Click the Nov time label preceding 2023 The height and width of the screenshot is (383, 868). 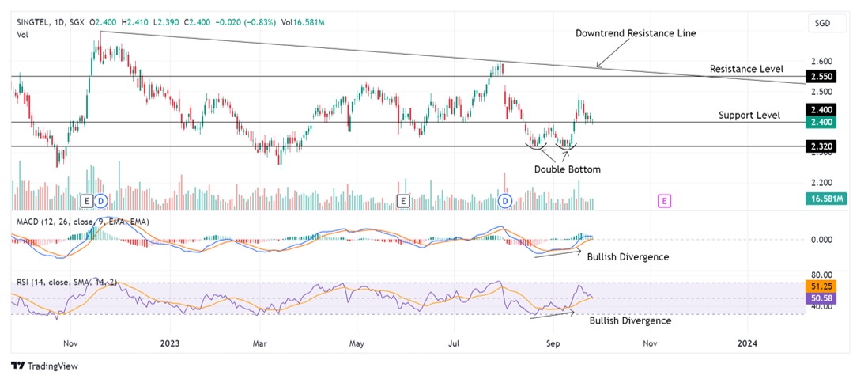coord(70,343)
